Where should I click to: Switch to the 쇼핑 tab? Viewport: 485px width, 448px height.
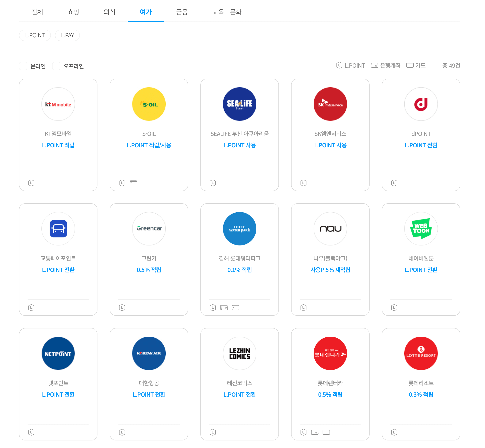[x=73, y=12]
